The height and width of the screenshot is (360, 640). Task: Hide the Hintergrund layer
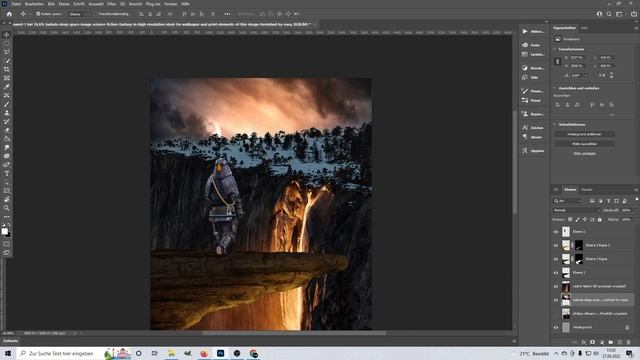(556, 327)
